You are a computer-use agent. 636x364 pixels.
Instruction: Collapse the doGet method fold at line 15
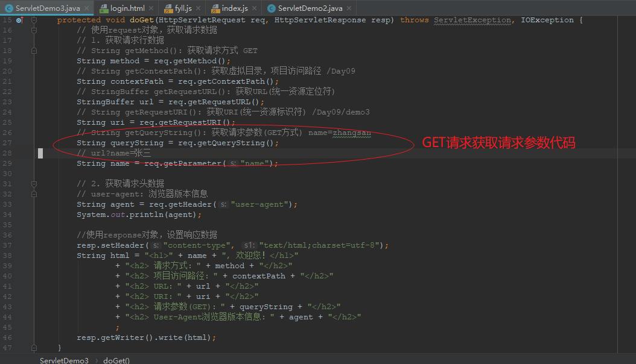tap(34, 20)
